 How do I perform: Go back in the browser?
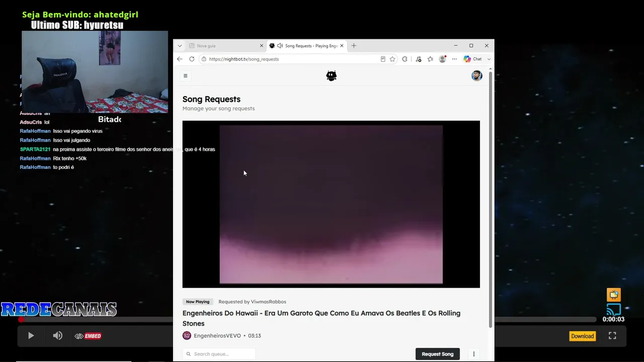tap(180, 59)
